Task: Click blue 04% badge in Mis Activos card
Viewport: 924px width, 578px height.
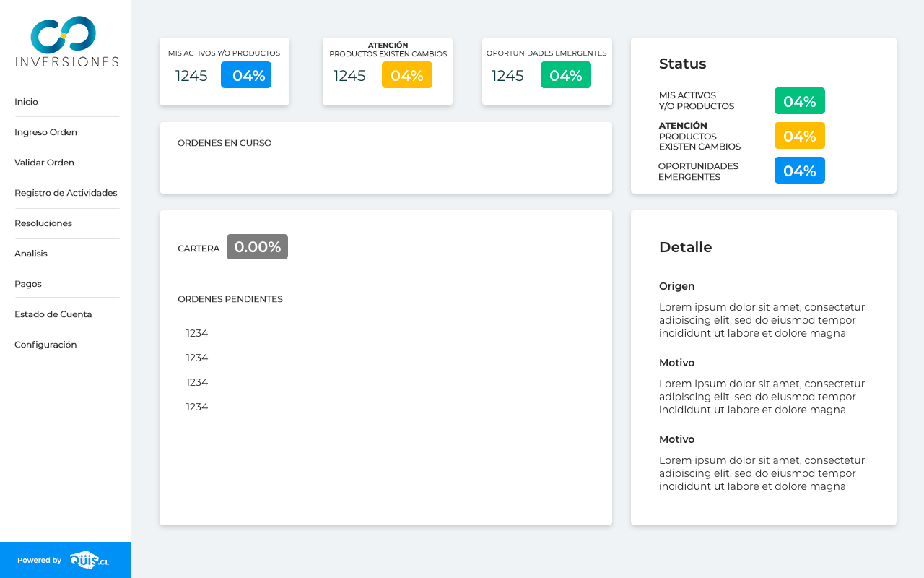Action: tap(246, 75)
